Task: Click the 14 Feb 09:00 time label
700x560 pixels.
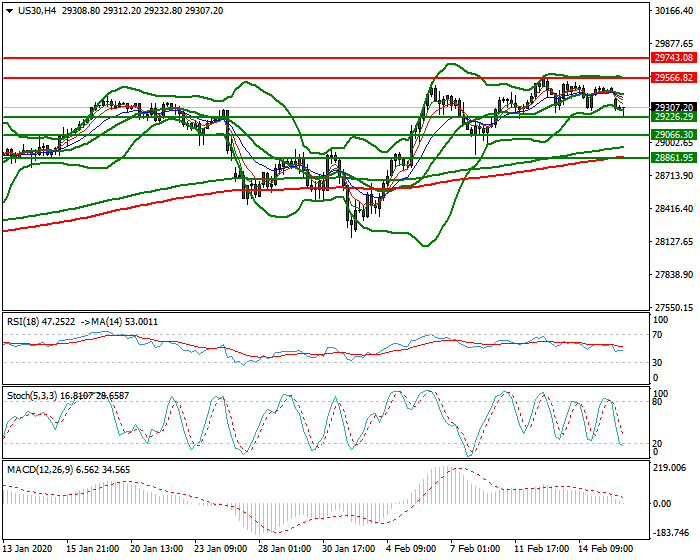Action: [x=605, y=549]
